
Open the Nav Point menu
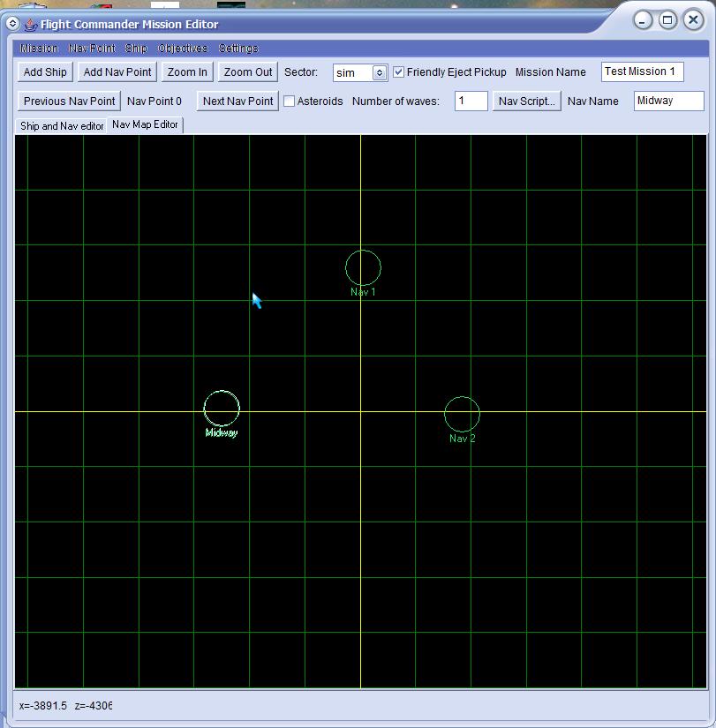point(92,49)
